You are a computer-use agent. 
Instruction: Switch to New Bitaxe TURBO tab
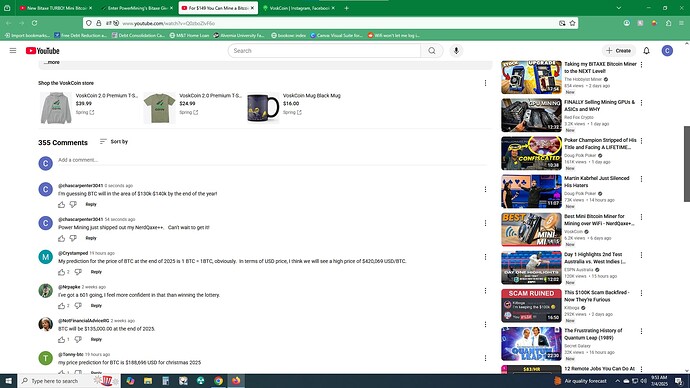(x=55, y=8)
